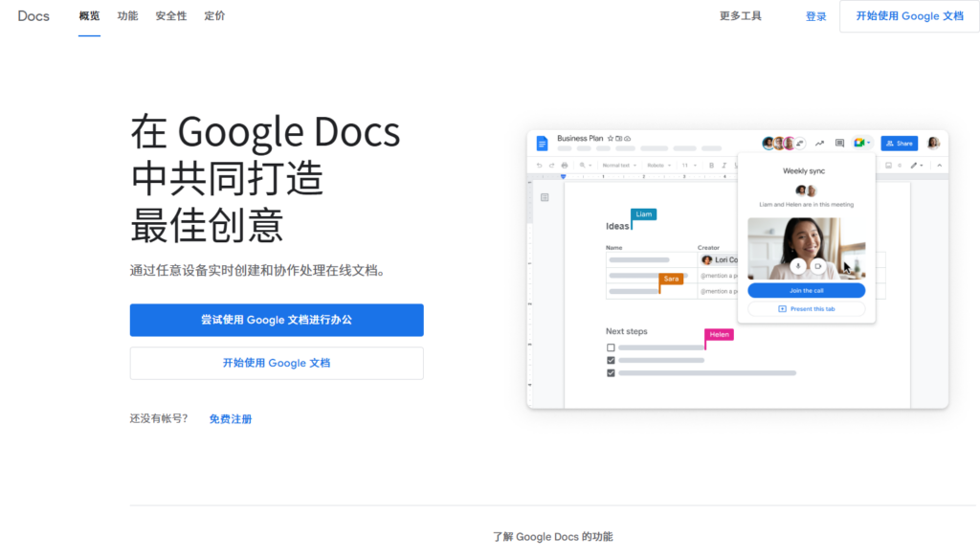Click the Google Meet icon near Share
Image resolution: width=980 pixels, height=560 pixels.
coord(857,143)
